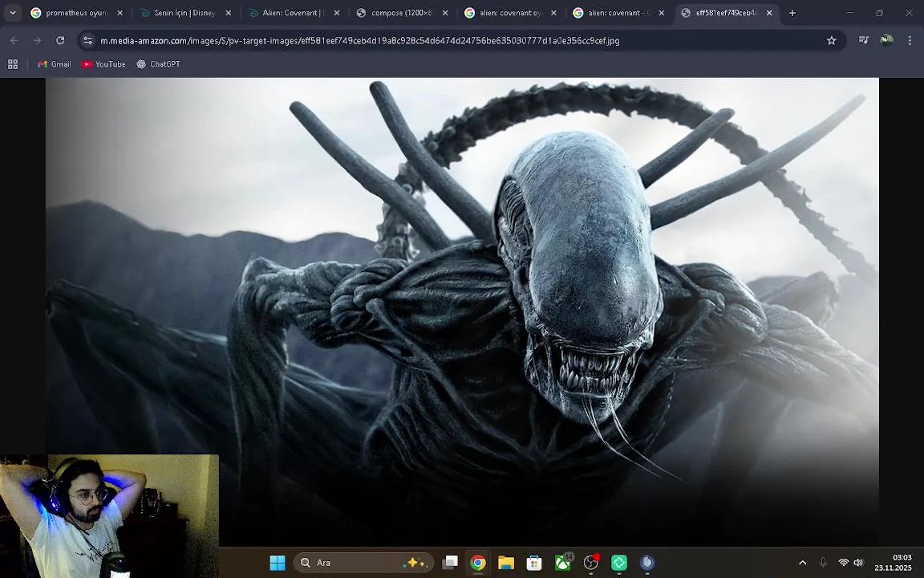Open the tab search dropdown arrow

(x=12, y=12)
